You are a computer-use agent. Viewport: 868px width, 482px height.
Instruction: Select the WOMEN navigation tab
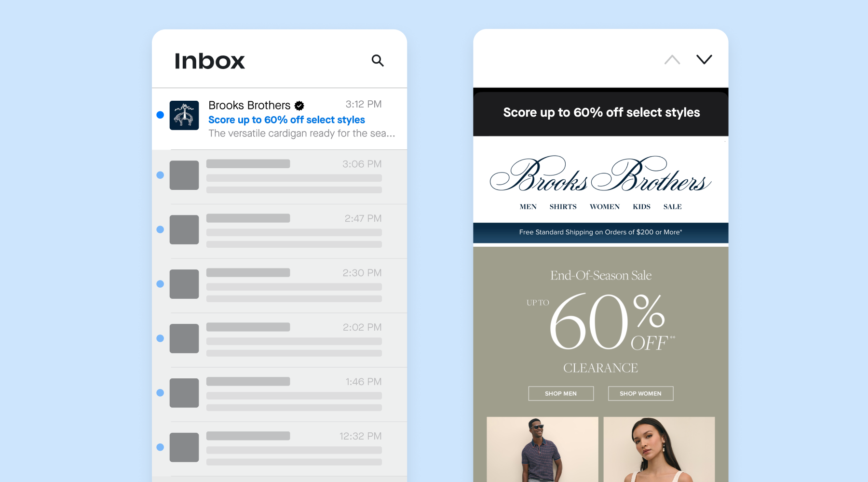click(605, 206)
